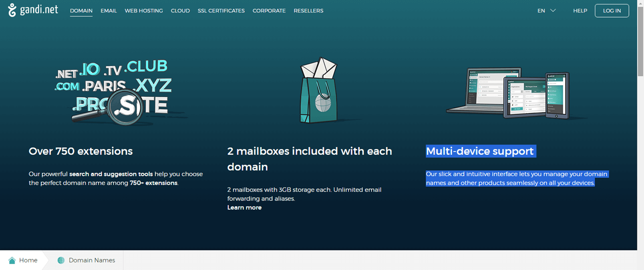Open the Cloud navigation item
Screen dimensions: 644x270
pos(180,11)
